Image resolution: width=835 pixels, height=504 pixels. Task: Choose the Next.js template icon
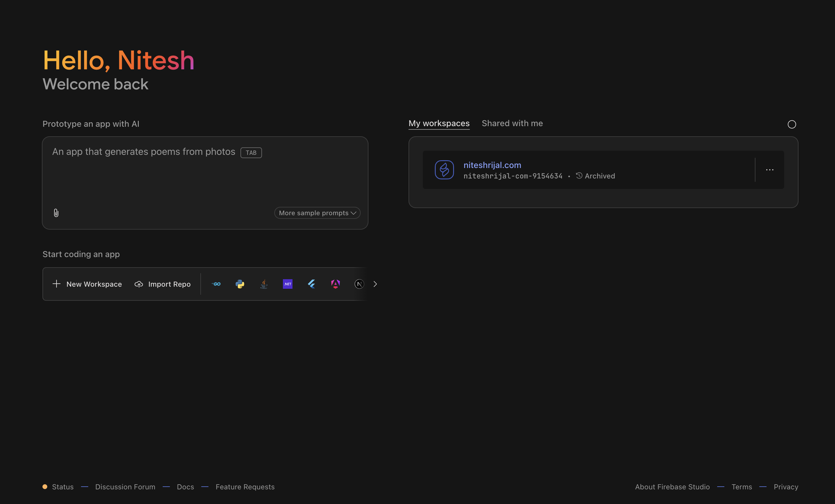pyautogui.click(x=359, y=284)
